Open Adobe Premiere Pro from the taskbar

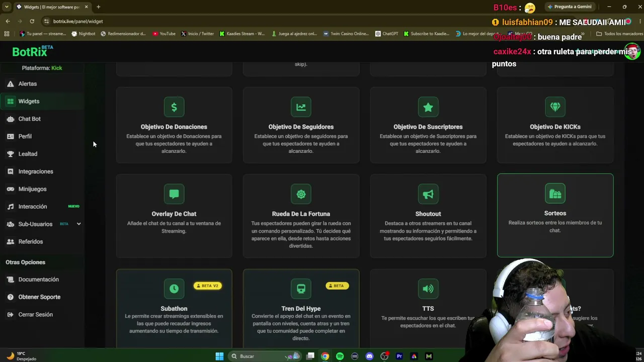point(399,356)
